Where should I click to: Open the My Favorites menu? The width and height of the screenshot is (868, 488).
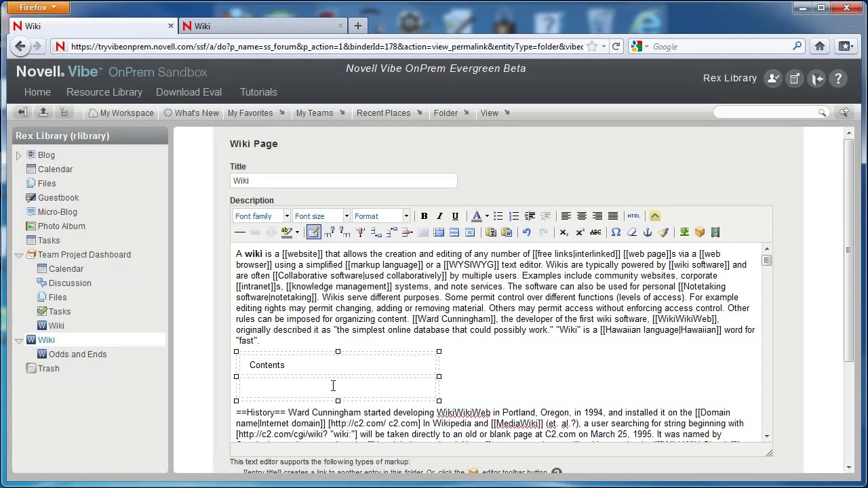[256, 113]
